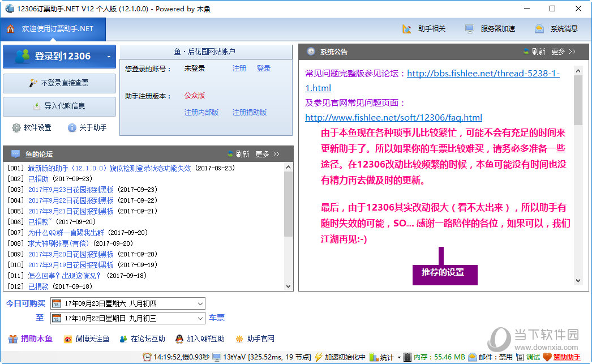The height and width of the screenshot is (364, 592).
Task: Expand the 登录到12306 dropdown arrow
Action: tap(109, 57)
